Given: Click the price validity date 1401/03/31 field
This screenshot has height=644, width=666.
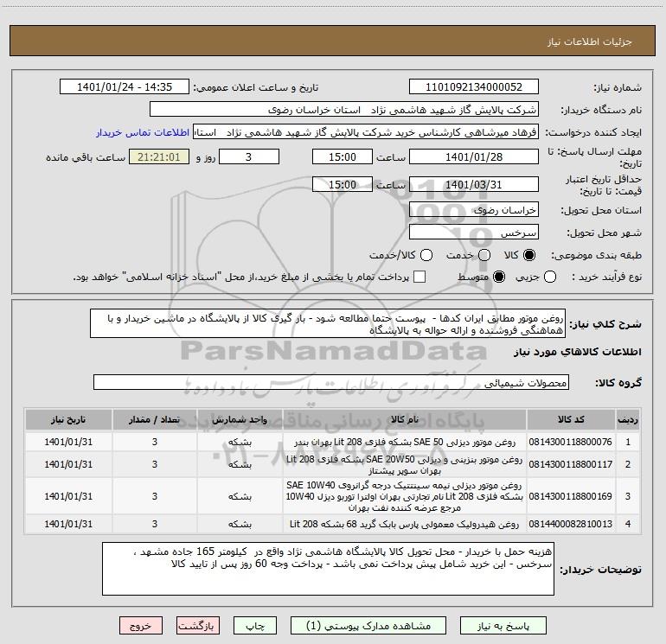Looking at the screenshot, I should 473,185.
